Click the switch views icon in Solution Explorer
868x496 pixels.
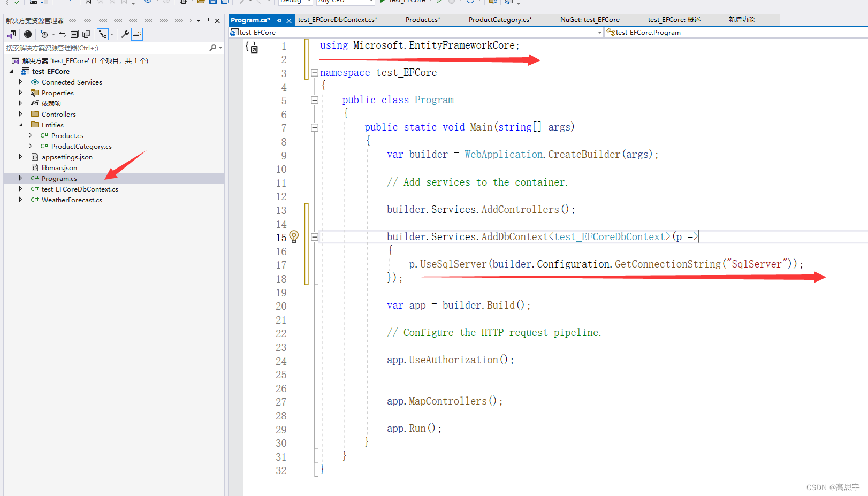click(x=12, y=34)
